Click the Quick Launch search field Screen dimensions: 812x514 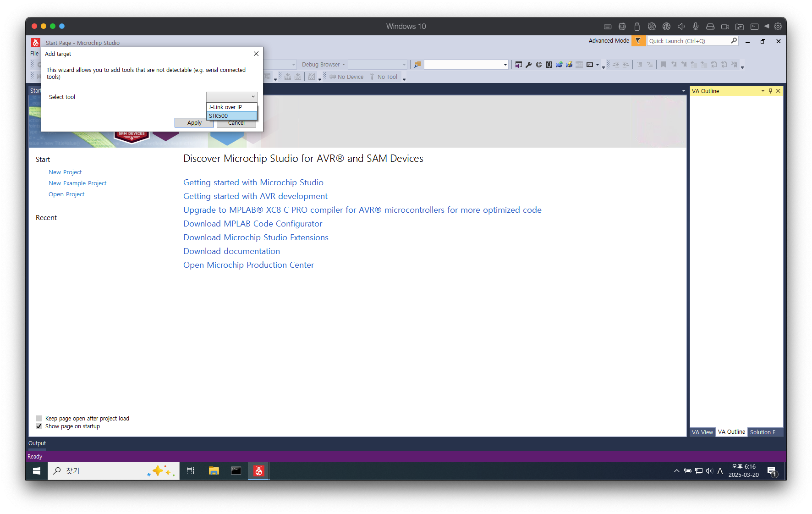click(688, 41)
